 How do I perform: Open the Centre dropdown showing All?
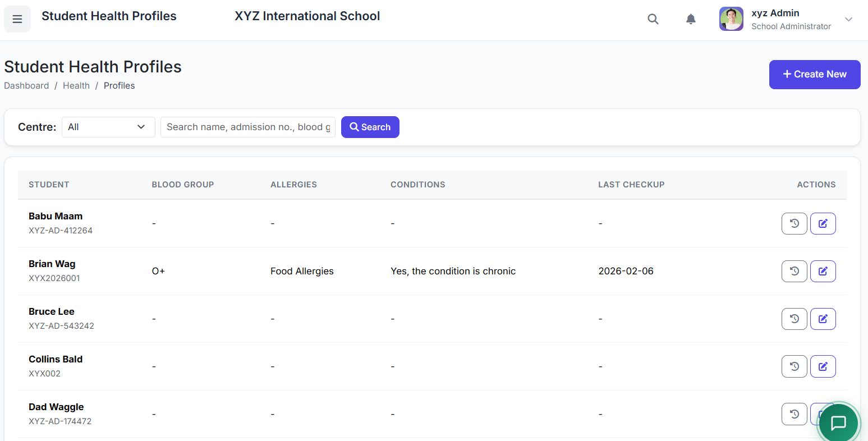pyautogui.click(x=108, y=127)
